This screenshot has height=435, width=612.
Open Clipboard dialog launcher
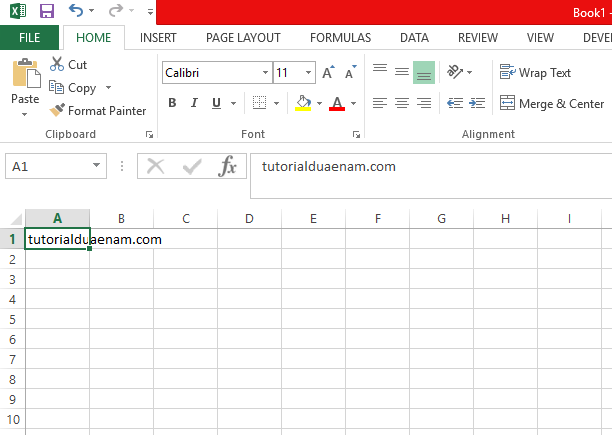point(149,135)
